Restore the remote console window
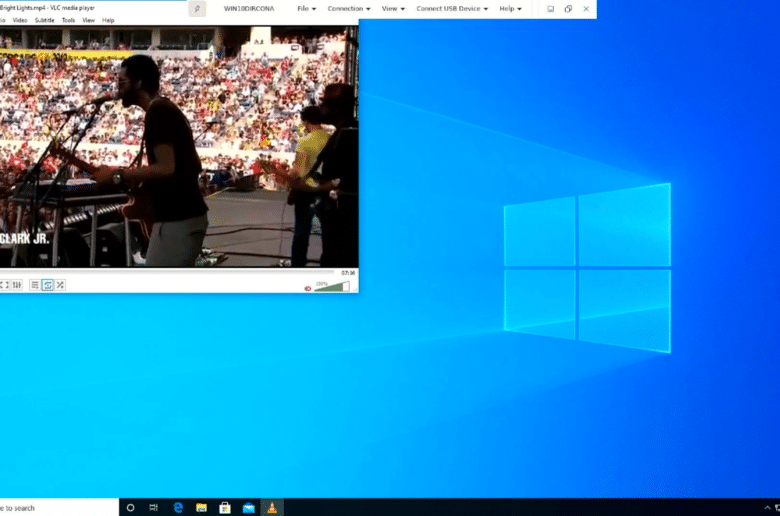The width and height of the screenshot is (780, 516). click(568, 8)
